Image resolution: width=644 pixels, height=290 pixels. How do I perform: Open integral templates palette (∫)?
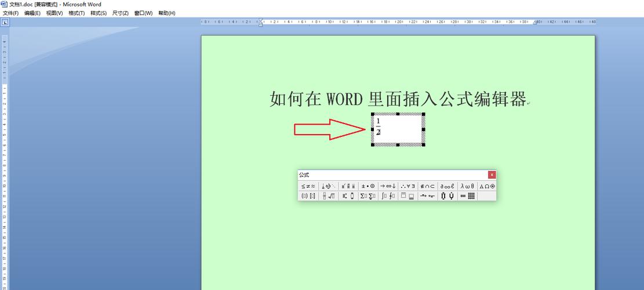[388, 196]
